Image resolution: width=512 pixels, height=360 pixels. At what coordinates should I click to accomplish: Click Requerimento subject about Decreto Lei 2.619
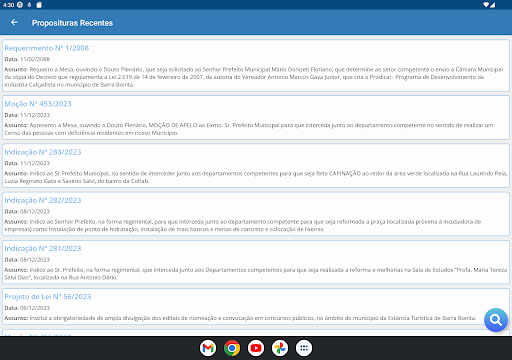pos(254,77)
